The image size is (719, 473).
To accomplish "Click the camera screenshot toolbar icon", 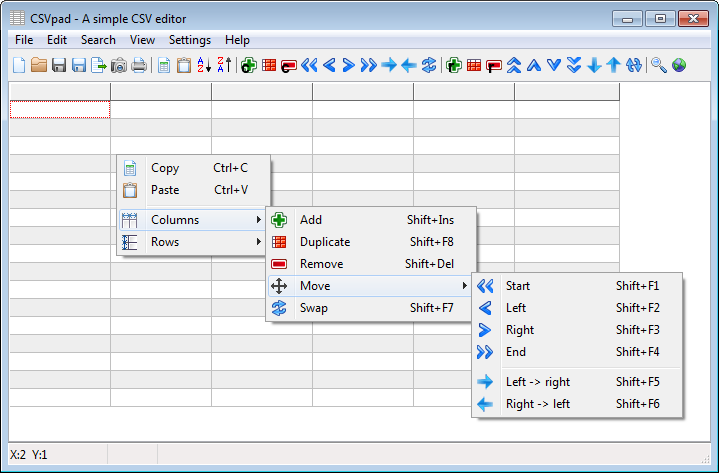I will click(119, 66).
